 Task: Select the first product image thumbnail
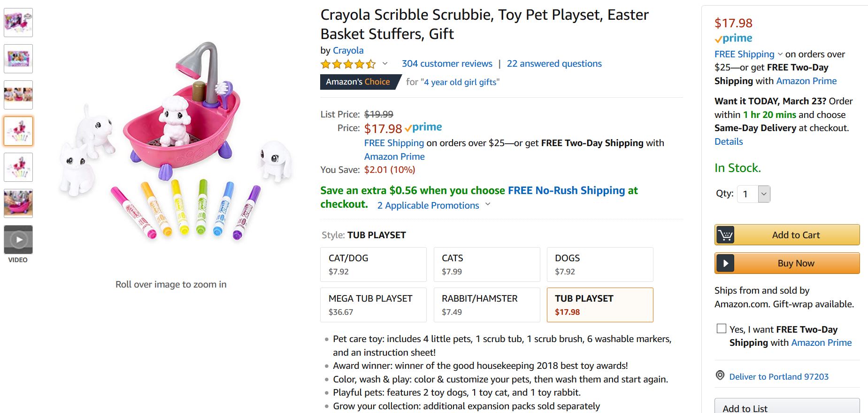tap(18, 22)
